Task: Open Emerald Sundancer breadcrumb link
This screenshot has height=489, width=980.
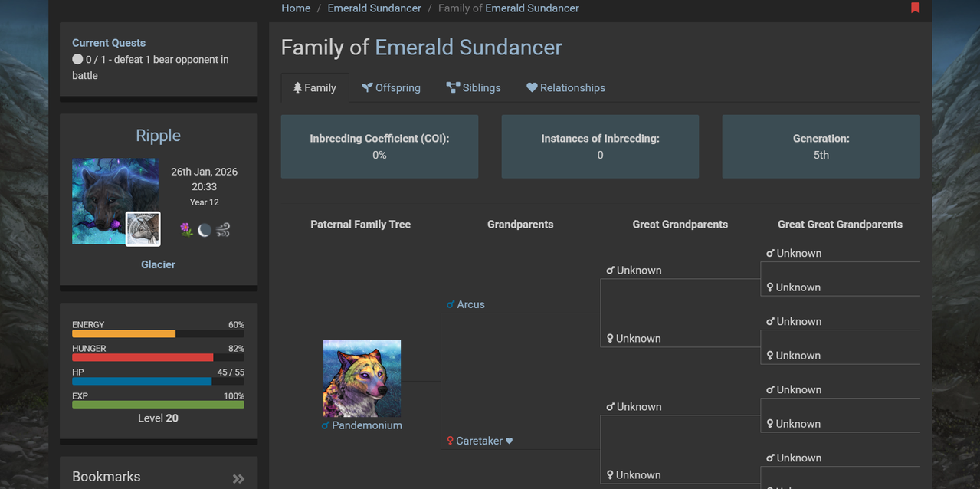Action: (374, 8)
